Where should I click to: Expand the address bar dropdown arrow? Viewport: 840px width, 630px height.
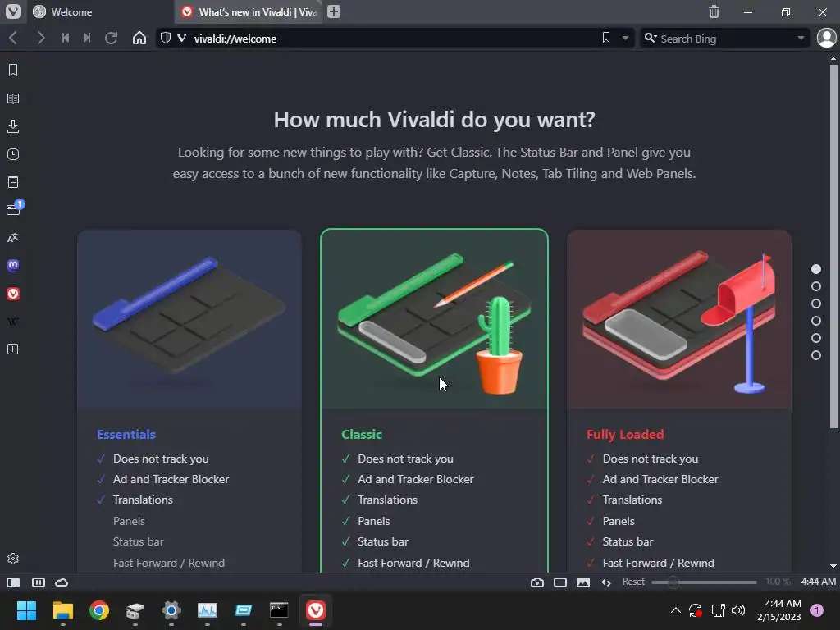pyautogui.click(x=624, y=38)
